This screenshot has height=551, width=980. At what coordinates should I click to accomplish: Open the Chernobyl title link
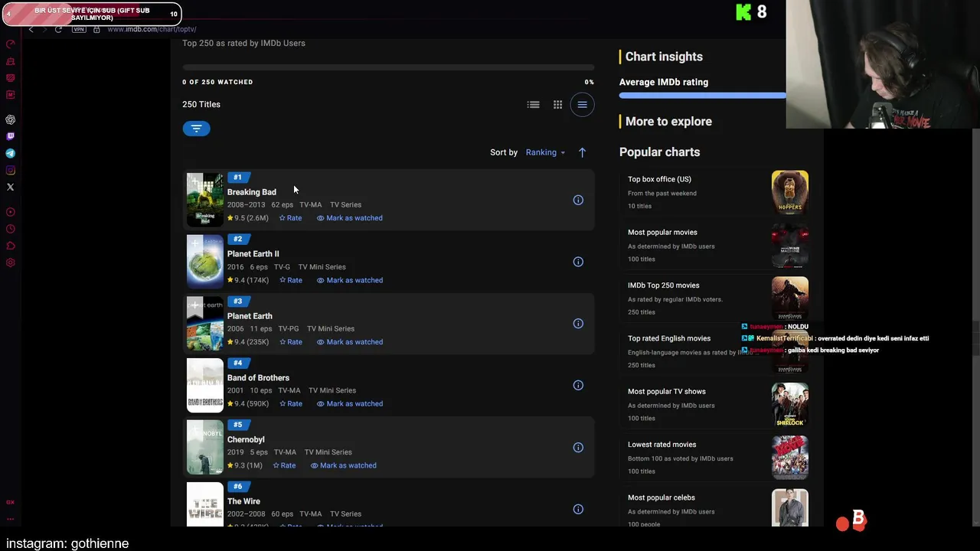[x=246, y=439]
